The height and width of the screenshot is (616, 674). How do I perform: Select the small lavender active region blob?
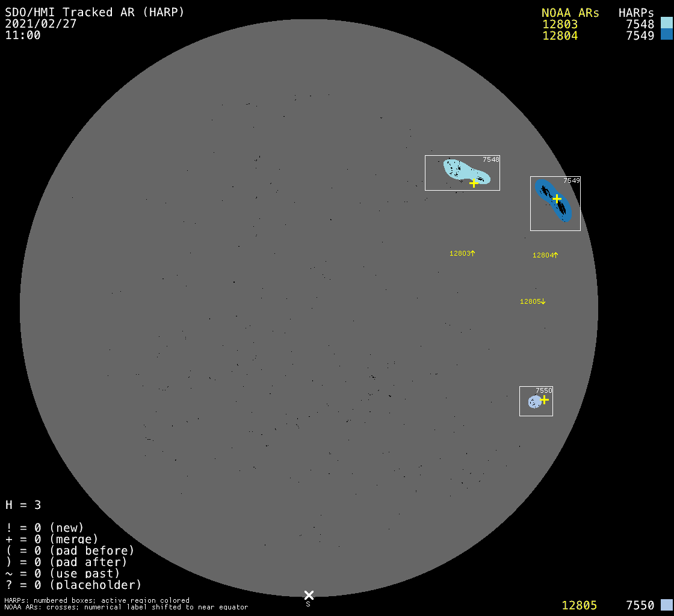pyautogui.click(x=534, y=402)
